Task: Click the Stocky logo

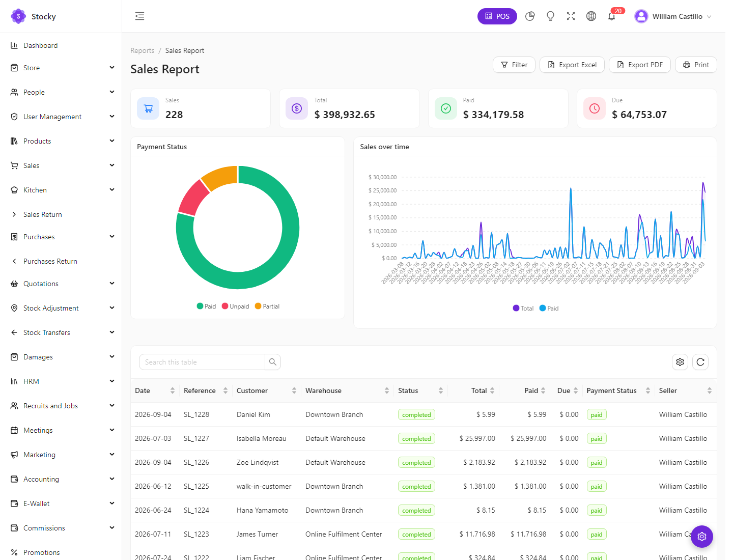Action: [18, 16]
